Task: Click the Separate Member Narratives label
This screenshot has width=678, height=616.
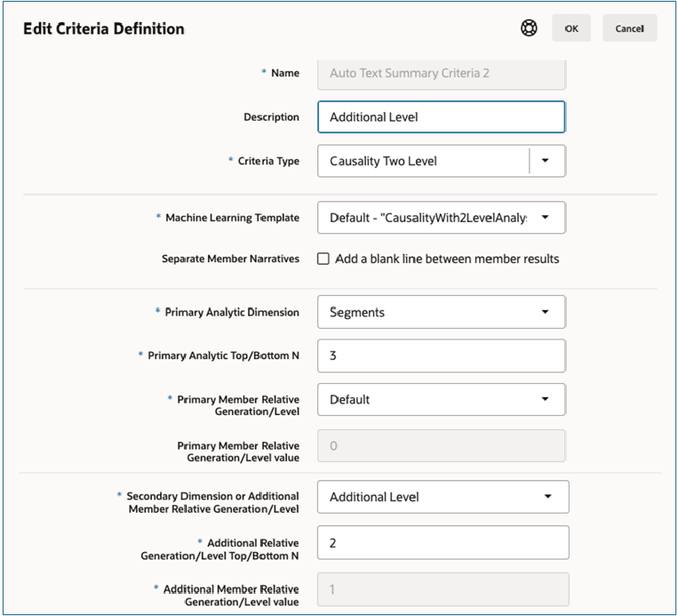Action: pyautogui.click(x=230, y=259)
